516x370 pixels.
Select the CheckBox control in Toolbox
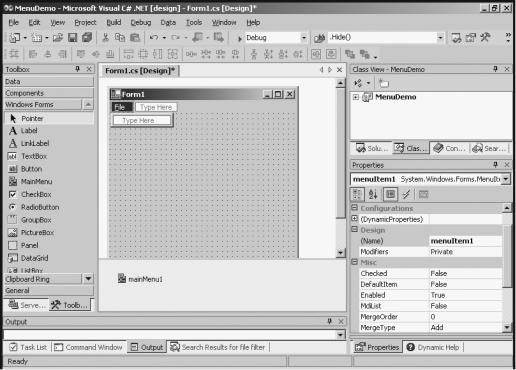tap(49, 194)
